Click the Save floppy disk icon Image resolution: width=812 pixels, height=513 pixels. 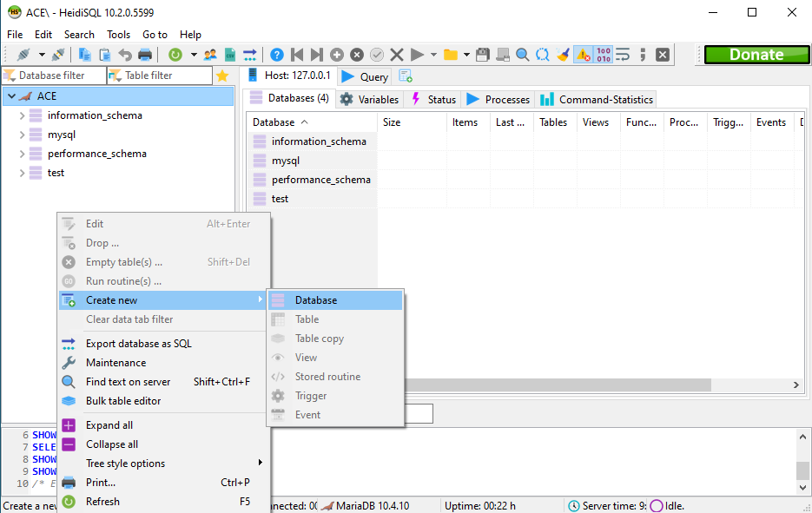point(483,55)
